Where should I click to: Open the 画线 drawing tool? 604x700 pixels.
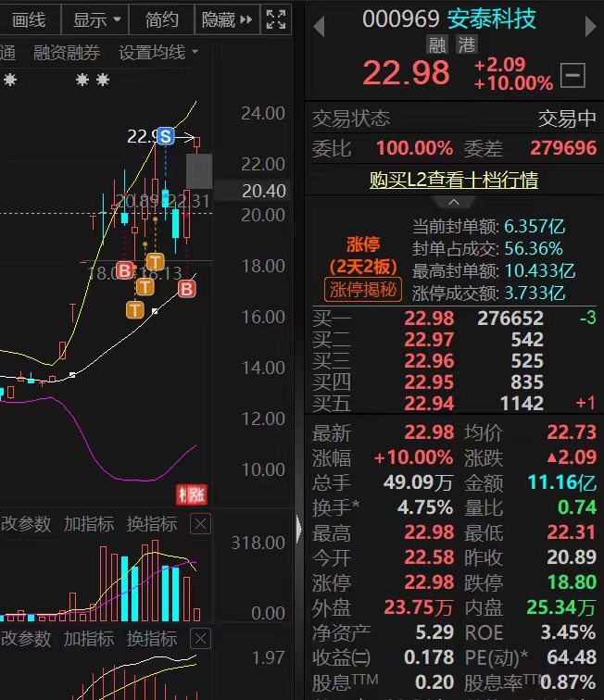click(29, 19)
